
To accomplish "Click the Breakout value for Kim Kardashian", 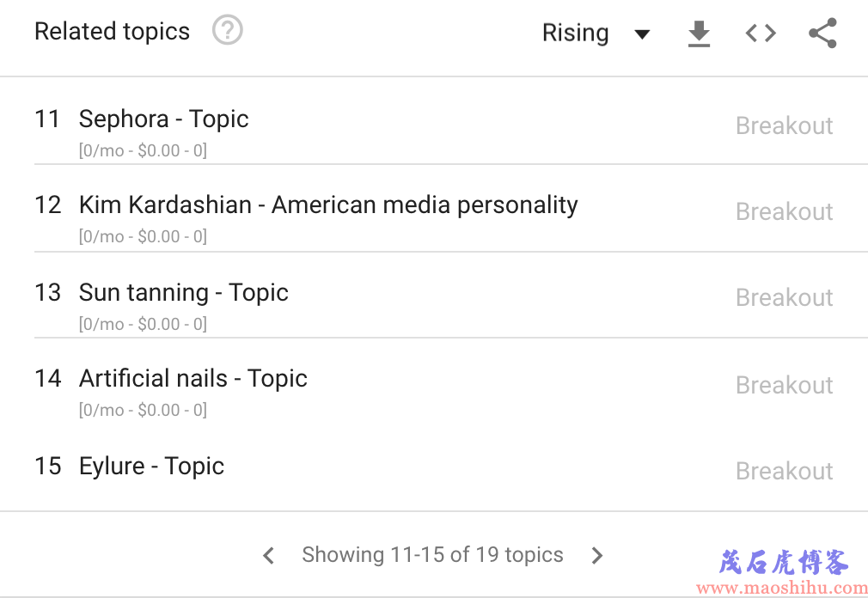I will coord(785,211).
